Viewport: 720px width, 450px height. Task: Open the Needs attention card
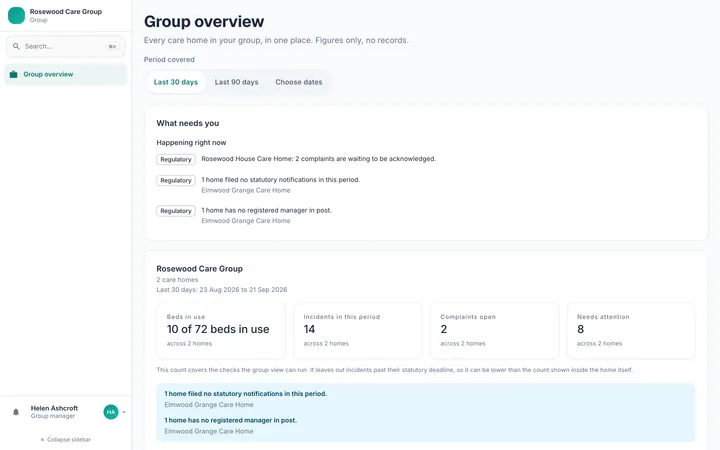(631, 330)
